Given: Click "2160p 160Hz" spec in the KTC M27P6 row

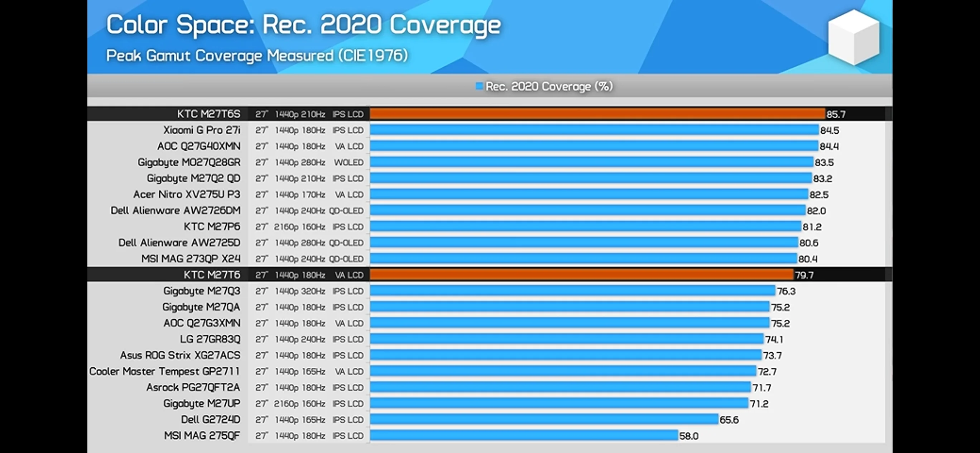Looking at the screenshot, I should pos(300,227).
